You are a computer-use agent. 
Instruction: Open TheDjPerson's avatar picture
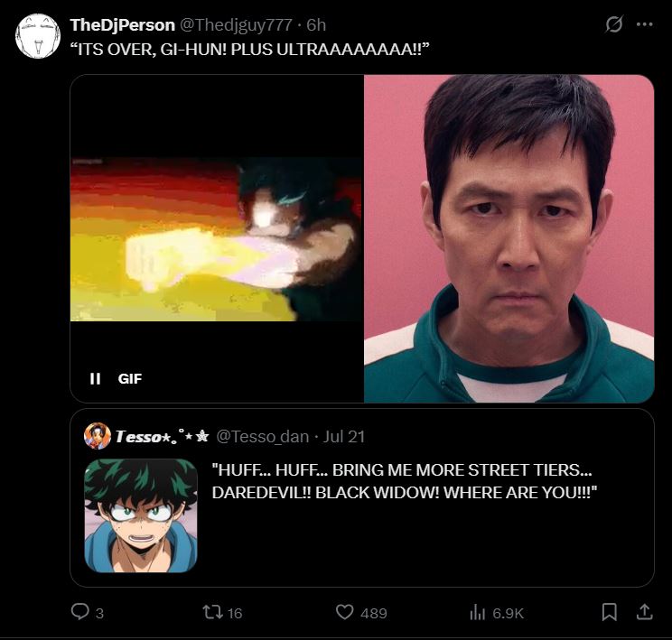38,36
